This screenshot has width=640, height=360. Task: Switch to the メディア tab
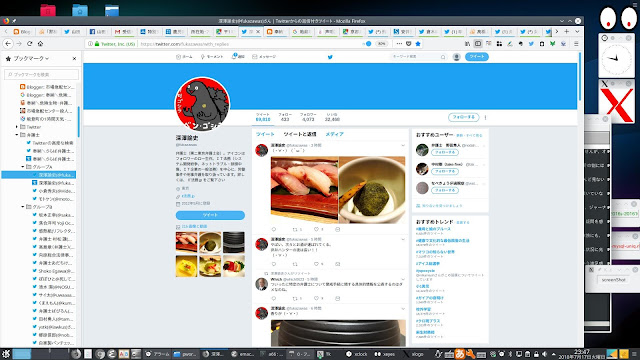[334, 134]
